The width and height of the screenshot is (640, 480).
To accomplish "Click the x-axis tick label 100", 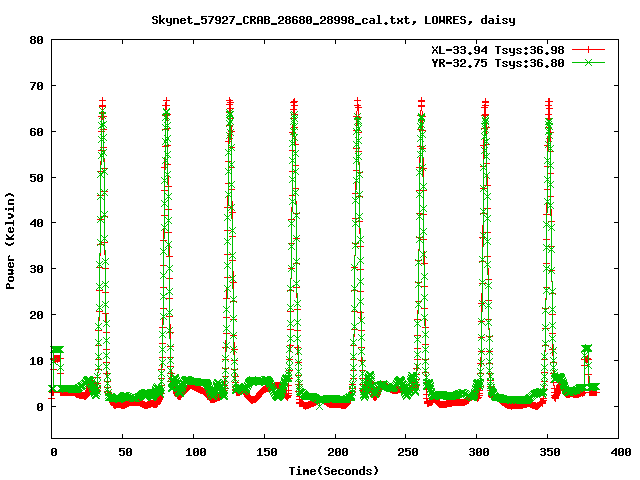I will [196, 452].
